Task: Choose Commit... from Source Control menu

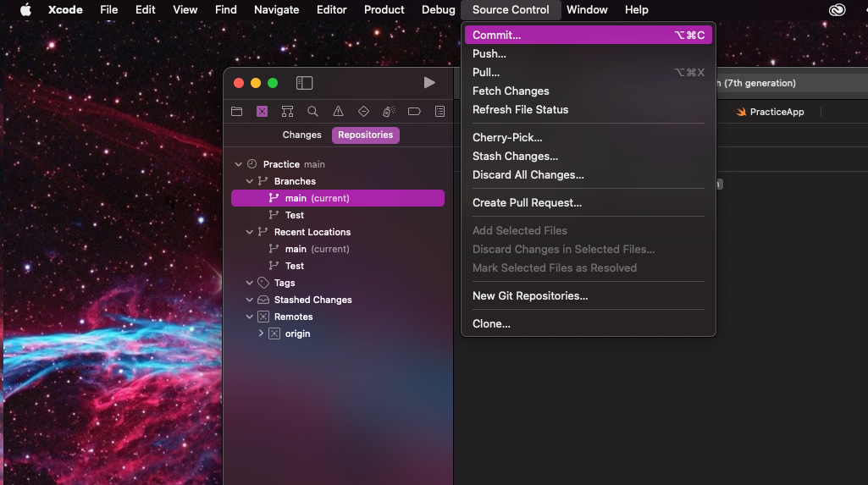Action: click(x=588, y=35)
